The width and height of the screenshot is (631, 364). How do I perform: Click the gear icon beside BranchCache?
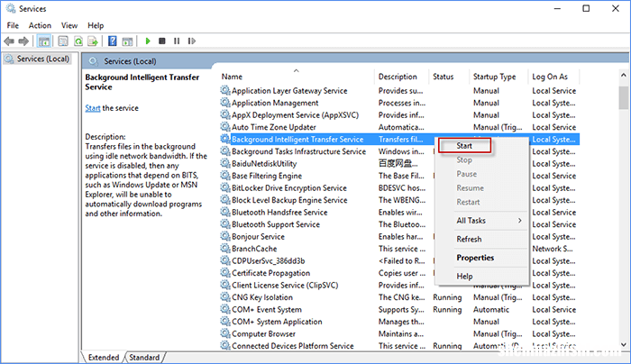[225, 248]
